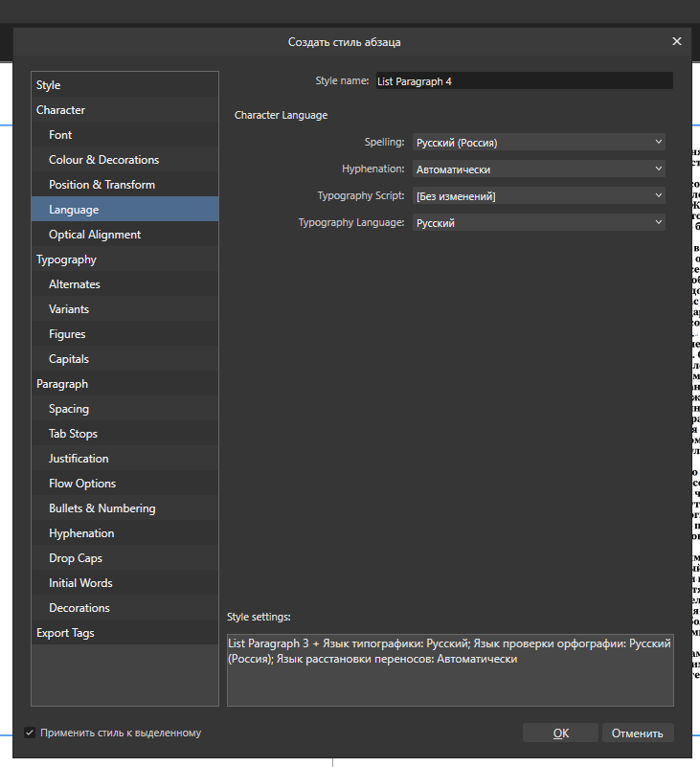Image resolution: width=700 pixels, height=767 pixels.
Task: Open the Tab Stops section
Action: coord(73,434)
